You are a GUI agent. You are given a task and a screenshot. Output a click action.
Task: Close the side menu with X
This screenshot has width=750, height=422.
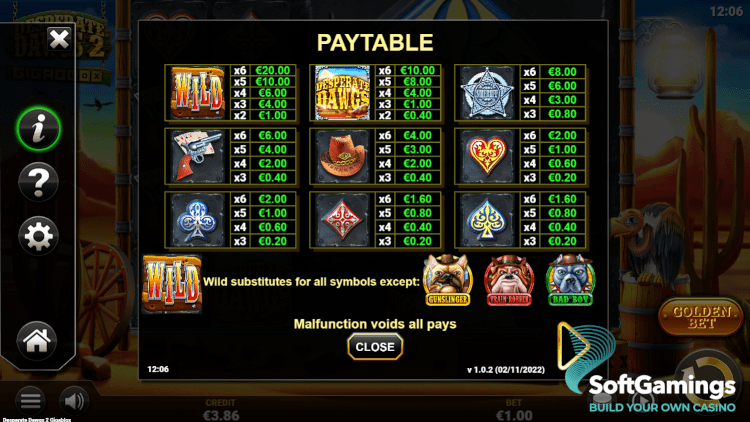tap(59, 39)
